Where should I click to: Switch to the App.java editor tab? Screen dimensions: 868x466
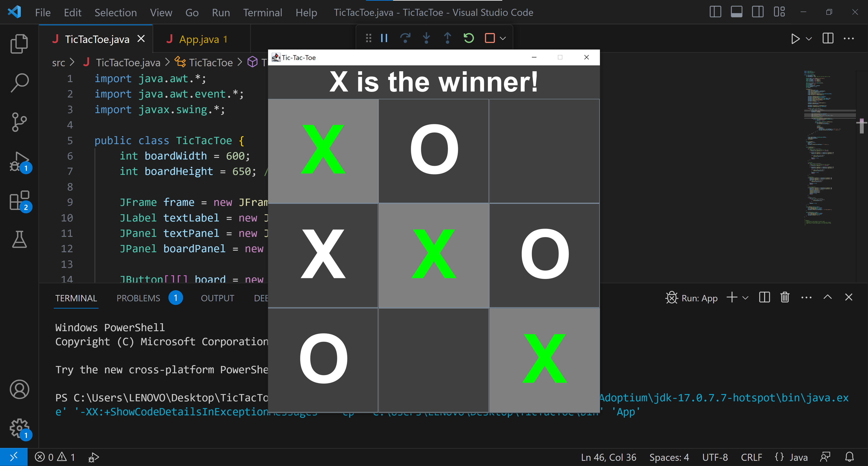pyautogui.click(x=199, y=39)
